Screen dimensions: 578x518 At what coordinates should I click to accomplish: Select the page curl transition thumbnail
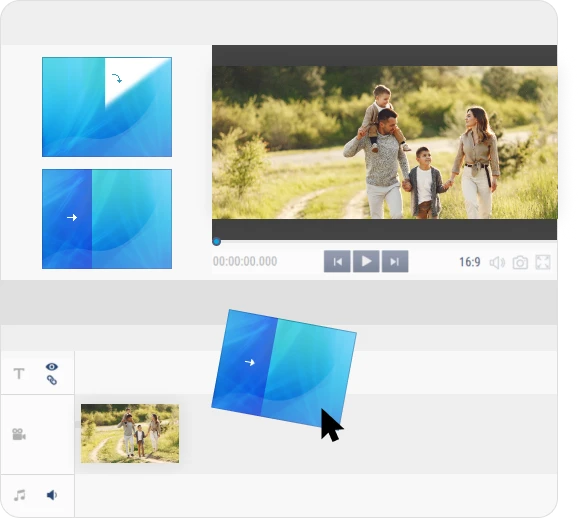pos(107,107)
